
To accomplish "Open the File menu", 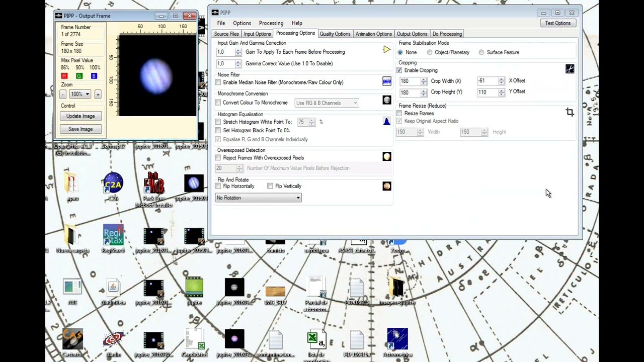I will (x=221, y=23).
